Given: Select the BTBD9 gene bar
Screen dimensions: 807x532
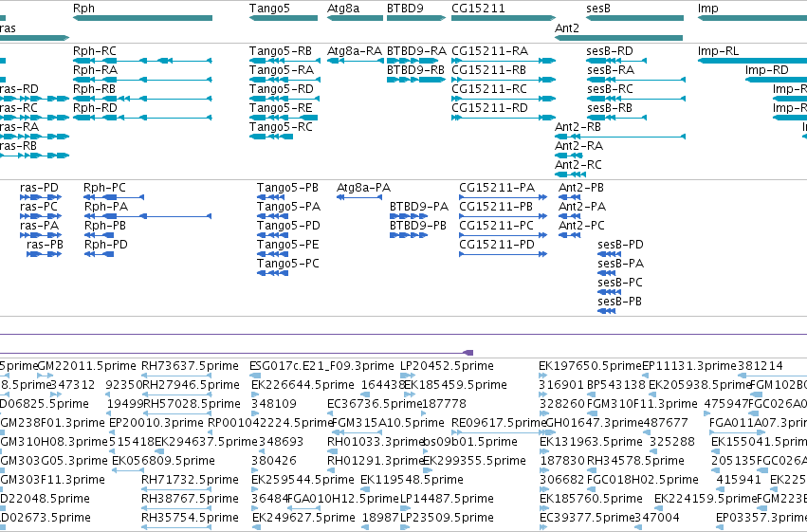Looking at the screenshot, I should [x=416, y=18].
